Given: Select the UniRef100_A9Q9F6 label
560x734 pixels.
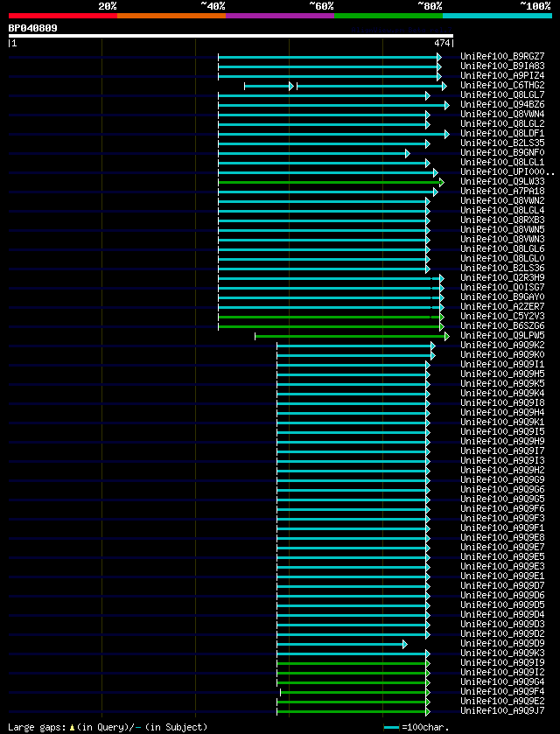Looking at the screenshot, I should (x=502, y=508).
